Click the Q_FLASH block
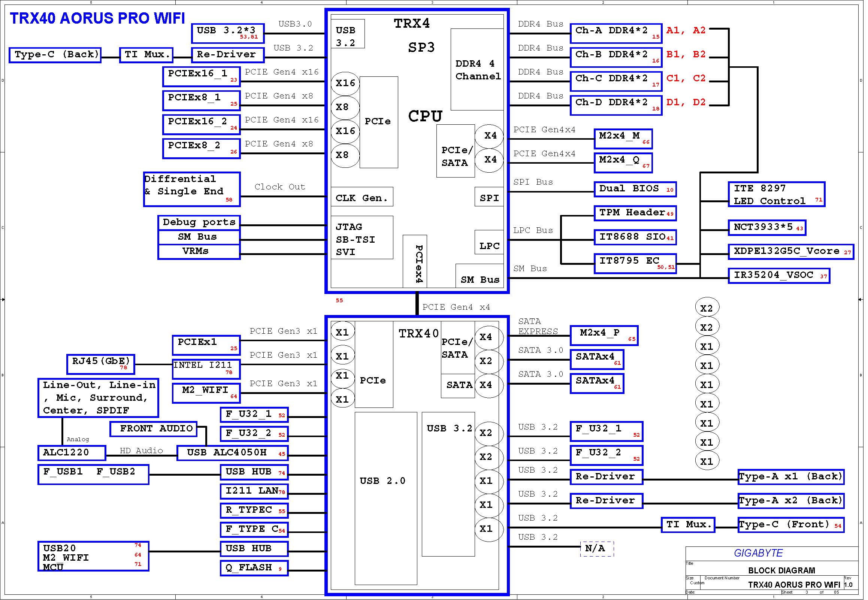The width and height of the screenshot is (868, 600). [x=254, y=568]
